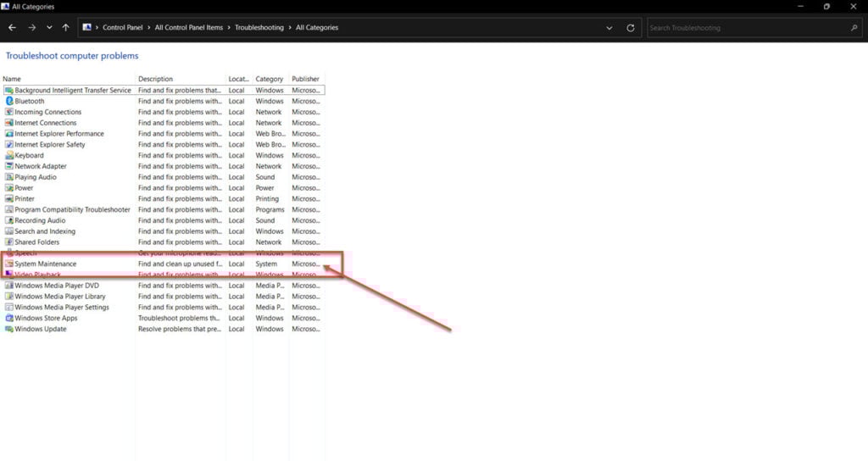The height and width of the screenshot is (461, 868).
Task: Click the Shared Folders icon
Action: point(8,242)
